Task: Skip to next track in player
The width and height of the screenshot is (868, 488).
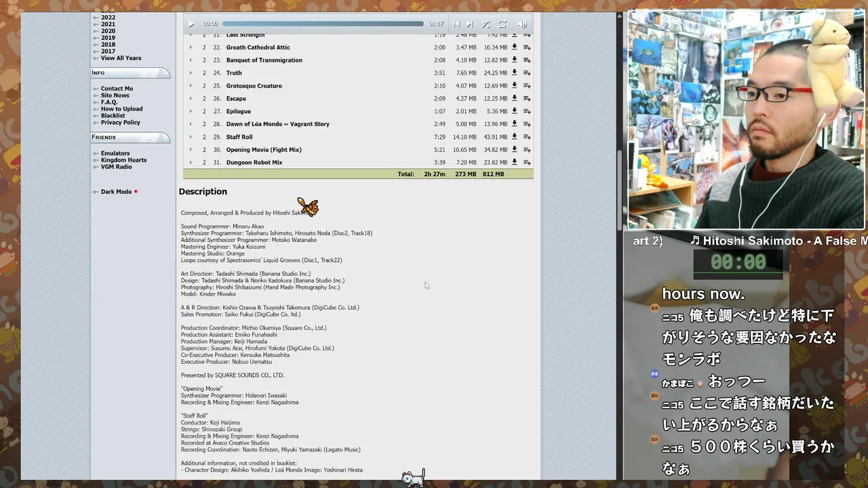Action: (469, 24)
